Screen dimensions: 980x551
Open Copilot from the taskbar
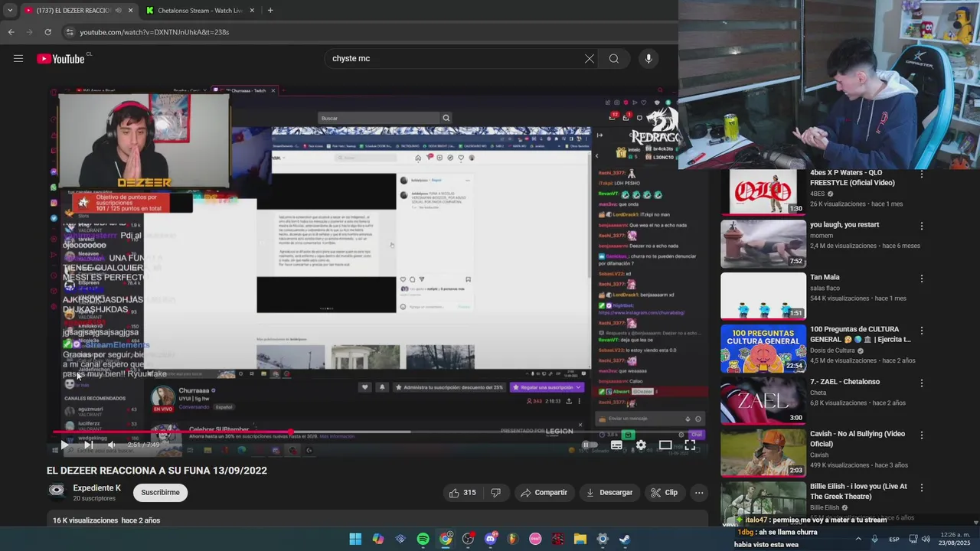(x=378, y=539)
